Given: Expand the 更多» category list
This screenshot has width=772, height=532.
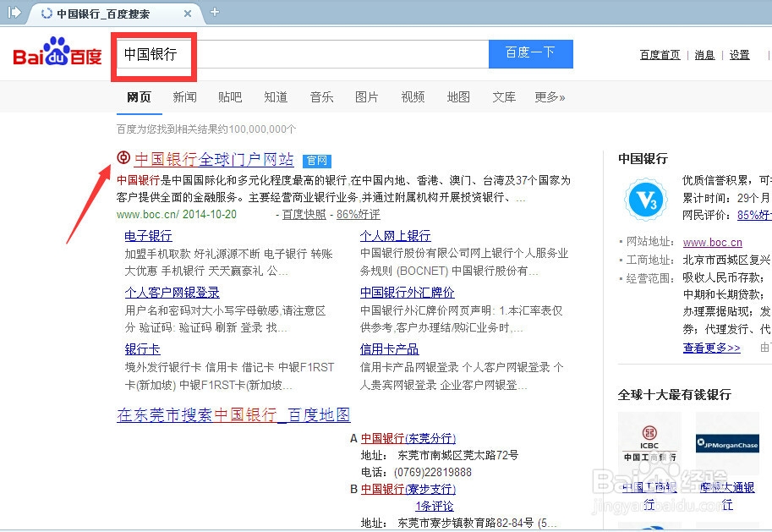Looking at the screenshot, I should click(550, 97).
